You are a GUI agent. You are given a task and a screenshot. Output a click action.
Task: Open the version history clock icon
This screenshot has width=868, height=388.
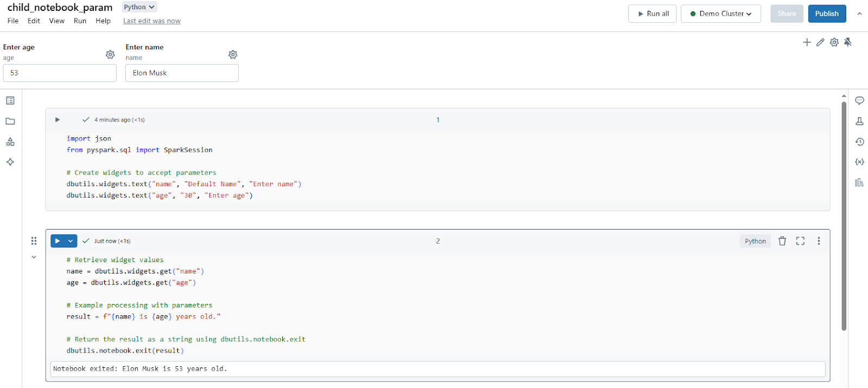click(x=859, y=142)
